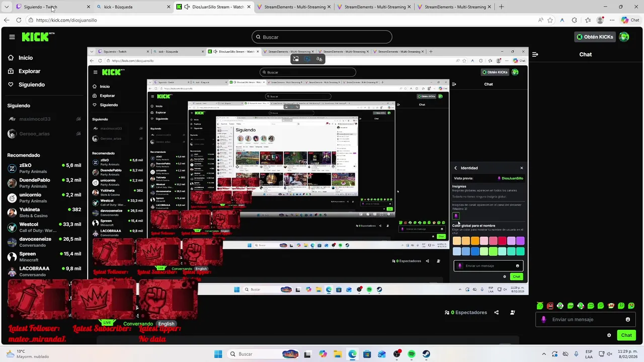The image size is (644, 362).
Task: Select the DiosJuanSillo Stream tab
Action: 214,7
